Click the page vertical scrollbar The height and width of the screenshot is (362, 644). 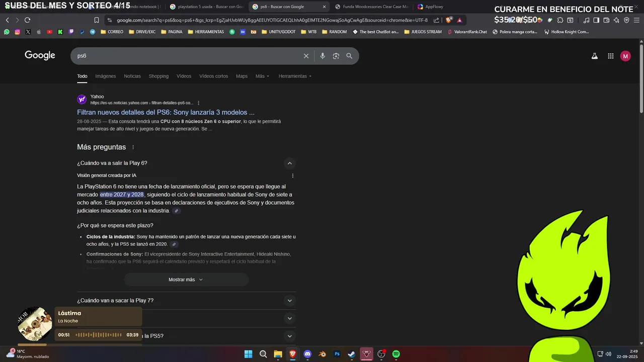click(x=641, y=78)
